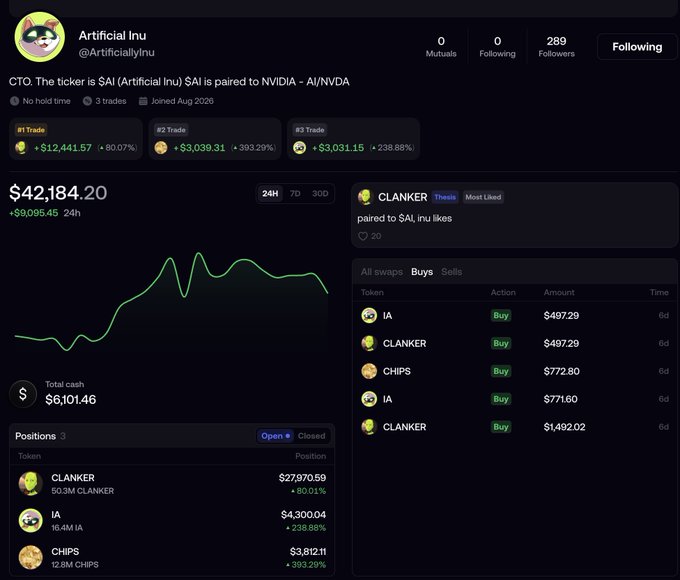Click the $4,300.04 IA position value
Screen dimensions: 680x580
click(x=303, y=515)
